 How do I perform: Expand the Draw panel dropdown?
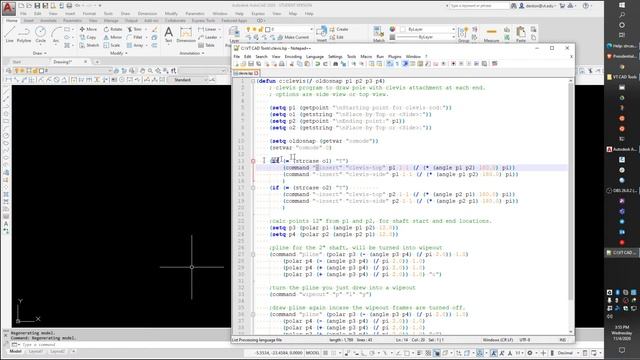(40, 53)
